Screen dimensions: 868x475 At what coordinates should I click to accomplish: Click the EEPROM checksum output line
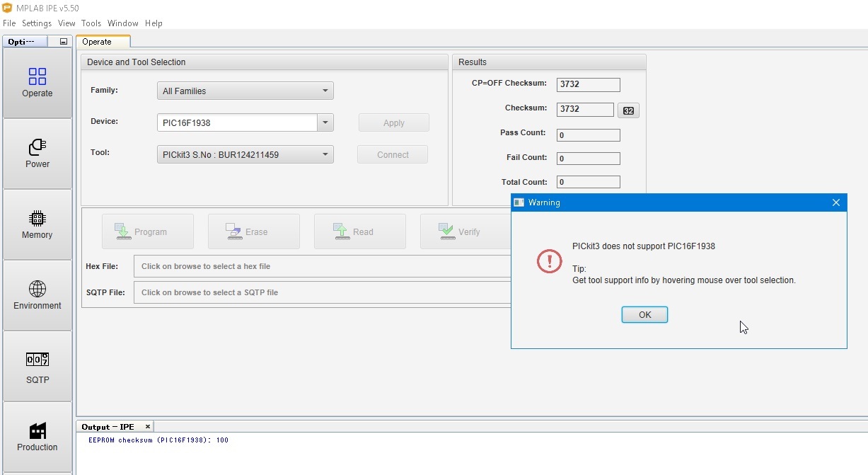click(158, 440)
